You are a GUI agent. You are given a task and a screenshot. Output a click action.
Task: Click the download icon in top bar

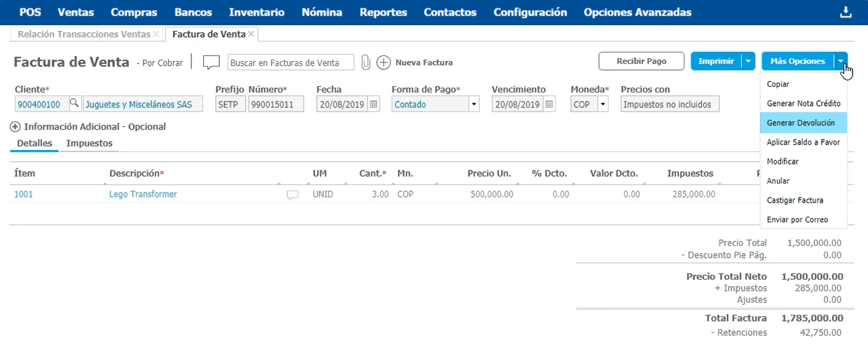point(846,12)
